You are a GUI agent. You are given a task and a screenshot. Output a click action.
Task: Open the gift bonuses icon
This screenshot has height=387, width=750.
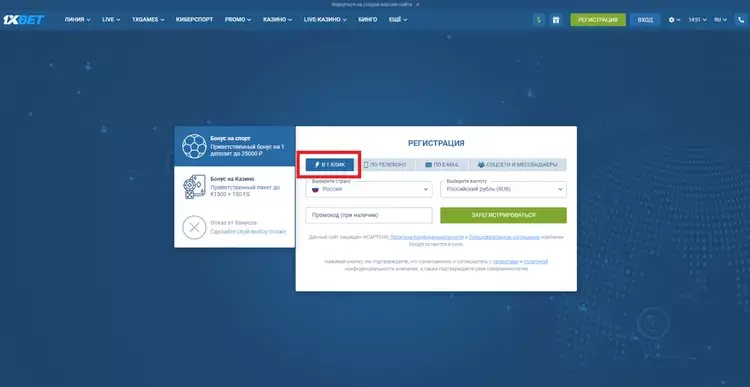coord(555,20)
